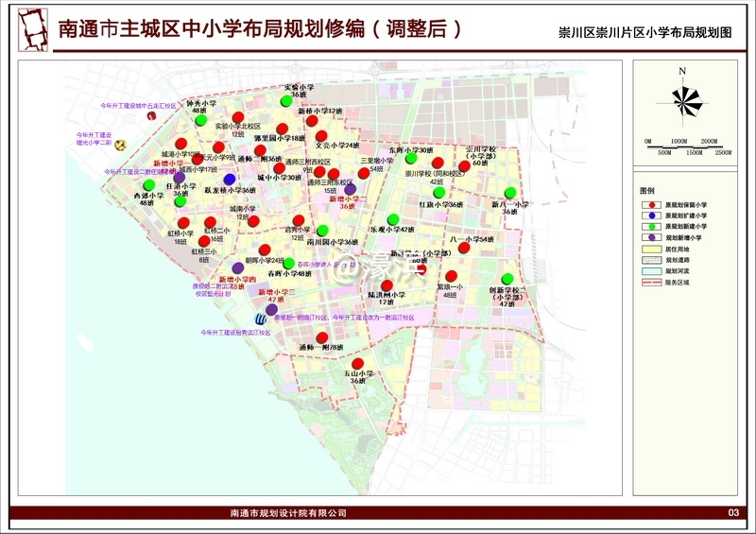Click the page number 03
The height and width of the screenshot is (534, 756).
point(733,512)
